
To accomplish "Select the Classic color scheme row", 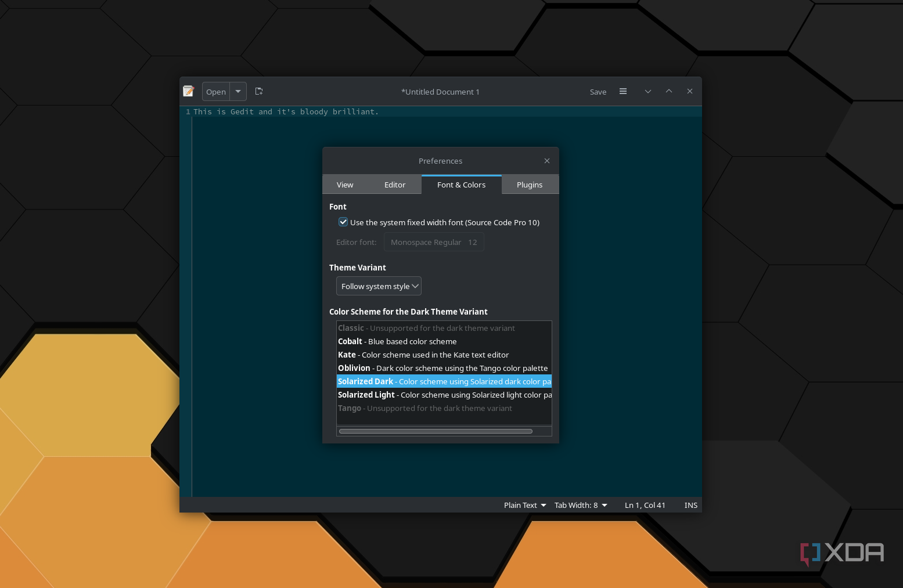I will tap(444, 328).
